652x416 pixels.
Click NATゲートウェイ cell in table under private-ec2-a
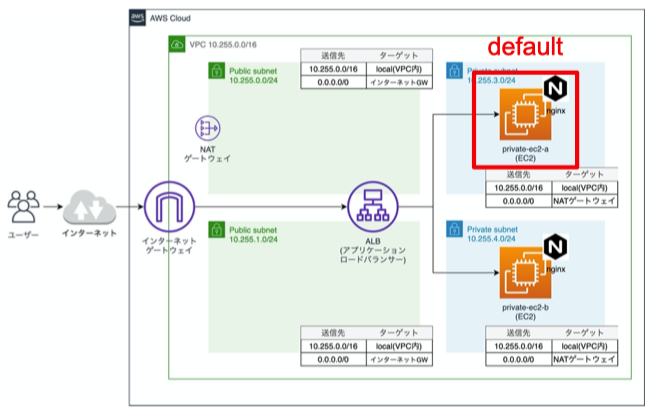pos(585,201)
